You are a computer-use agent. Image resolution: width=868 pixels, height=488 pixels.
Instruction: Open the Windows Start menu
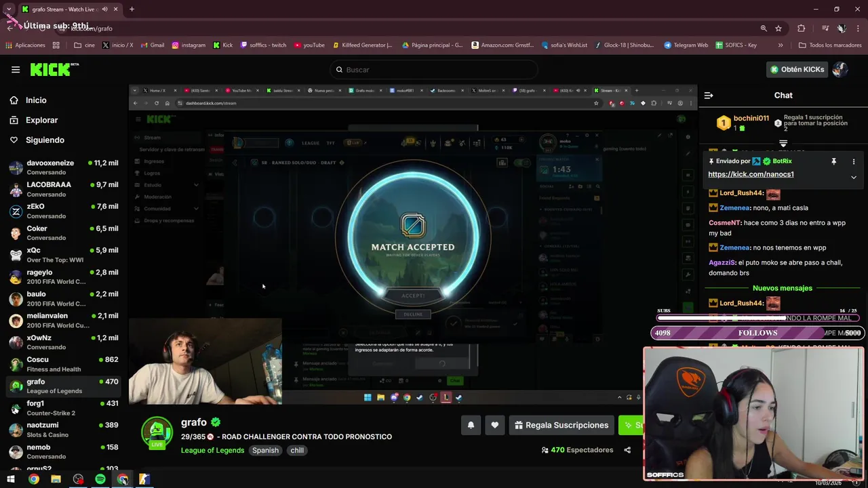[x=11, y=479]
